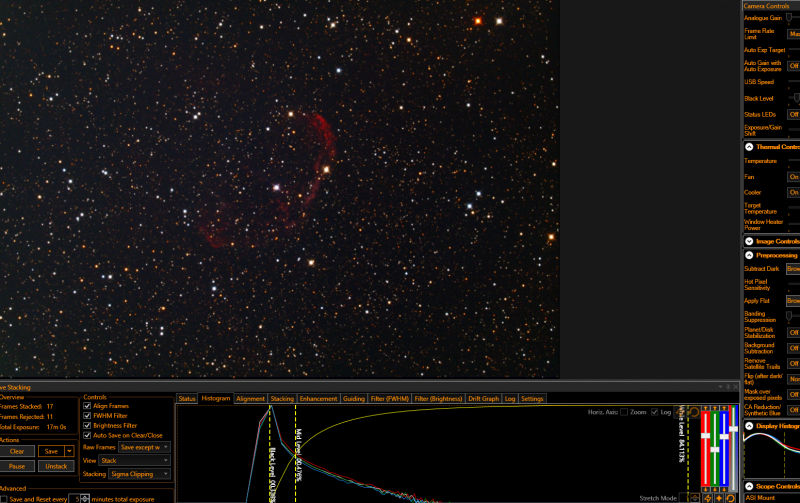
Task: Select the Histogram tab
Action: pyautogui.click(x=216, y=398)
